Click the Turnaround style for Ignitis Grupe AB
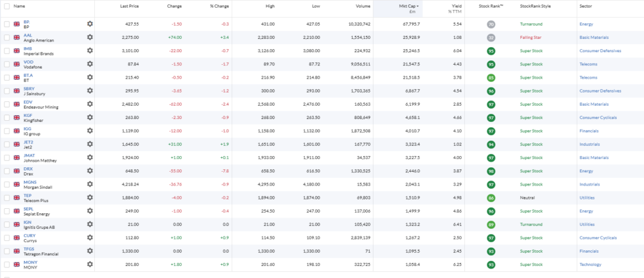644x278 pixels. (531, 225)
